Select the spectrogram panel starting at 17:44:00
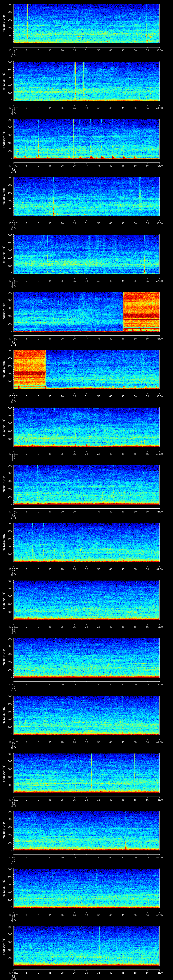173x980 pixels. pyautogui.click(x=87, y=888)
